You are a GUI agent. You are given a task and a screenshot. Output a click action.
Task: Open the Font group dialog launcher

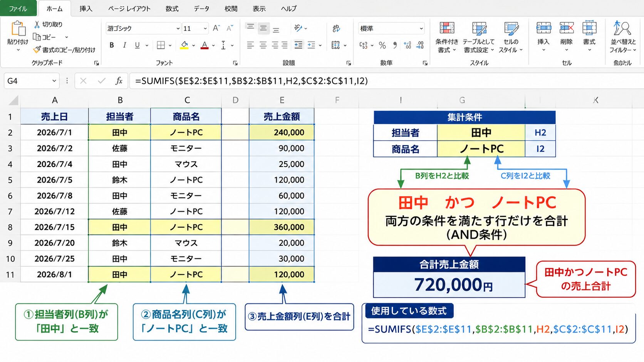(235, 63)
